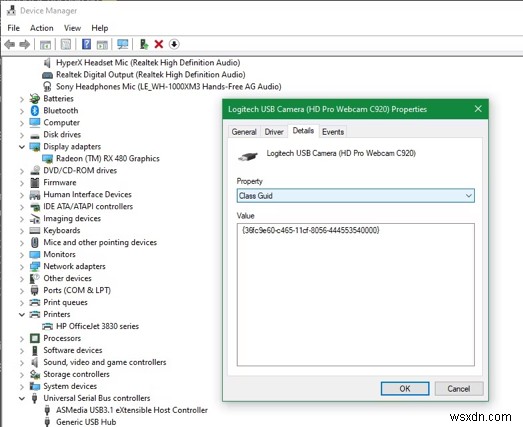Click the Keyboards category icon
The width and height of the screenshot is (523, 427).
tap(35, 230)
